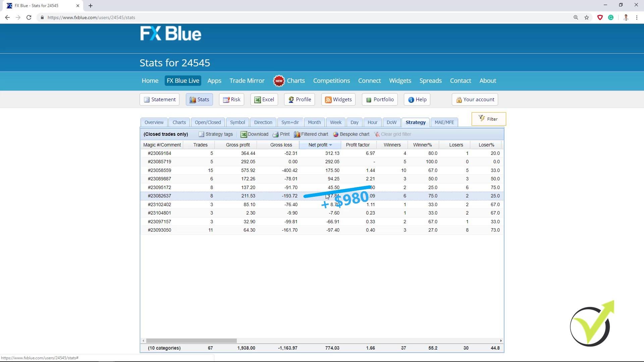The image size is (644, 362).
Task: Open FX Blue Live navigation link
Action: tap(183, 81)
